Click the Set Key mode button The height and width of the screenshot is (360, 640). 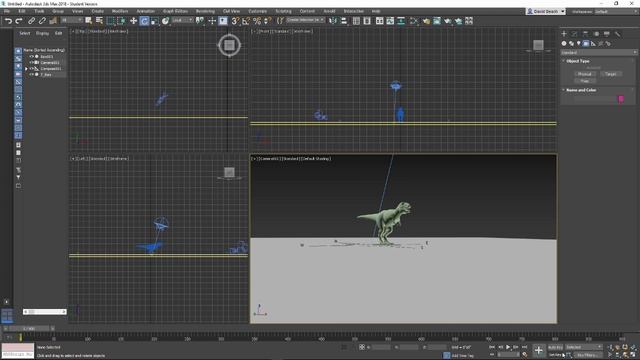coord(555,355)
